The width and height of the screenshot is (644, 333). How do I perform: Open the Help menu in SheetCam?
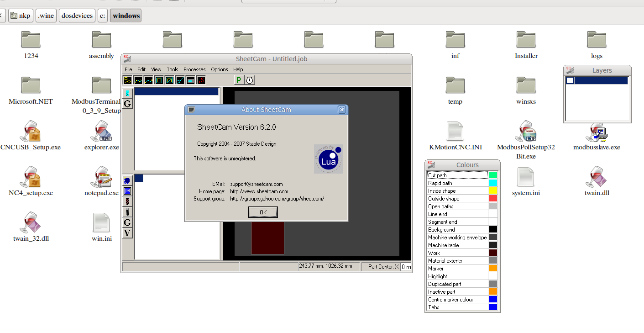click(238, 69)
